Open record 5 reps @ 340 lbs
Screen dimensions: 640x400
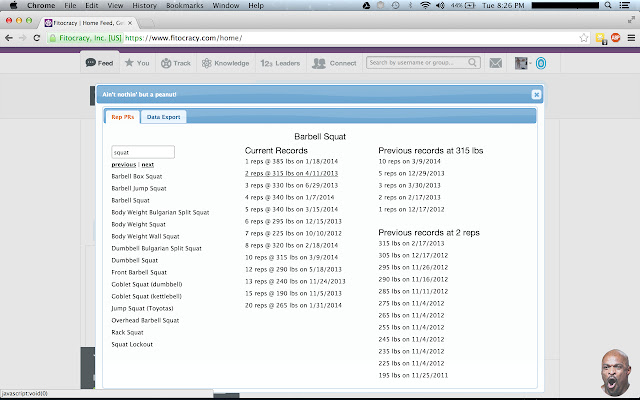pyautogui.click(x=291, y=209)
